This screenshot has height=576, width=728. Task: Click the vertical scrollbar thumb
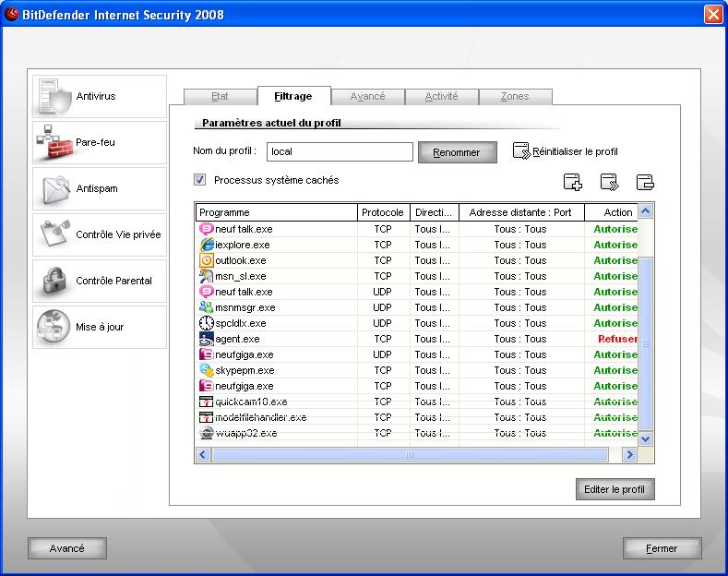coord(645,343)
